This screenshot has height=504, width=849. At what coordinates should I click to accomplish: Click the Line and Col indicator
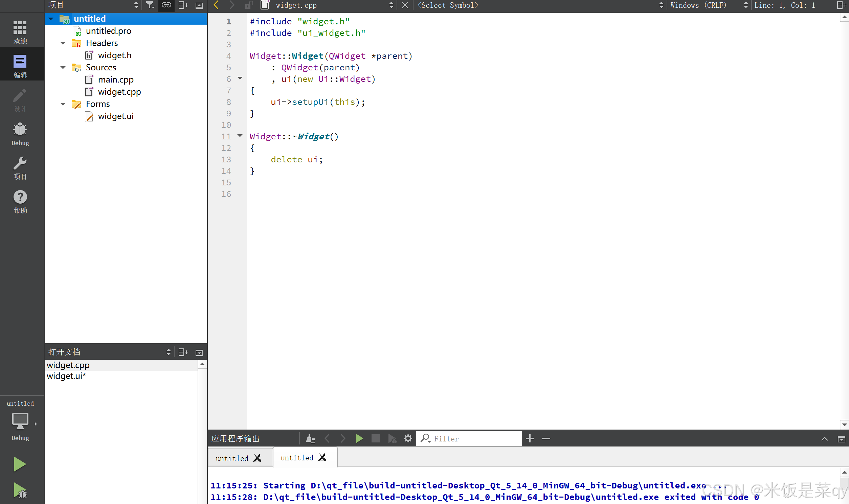pyautogui.click(x=785, y=5)
